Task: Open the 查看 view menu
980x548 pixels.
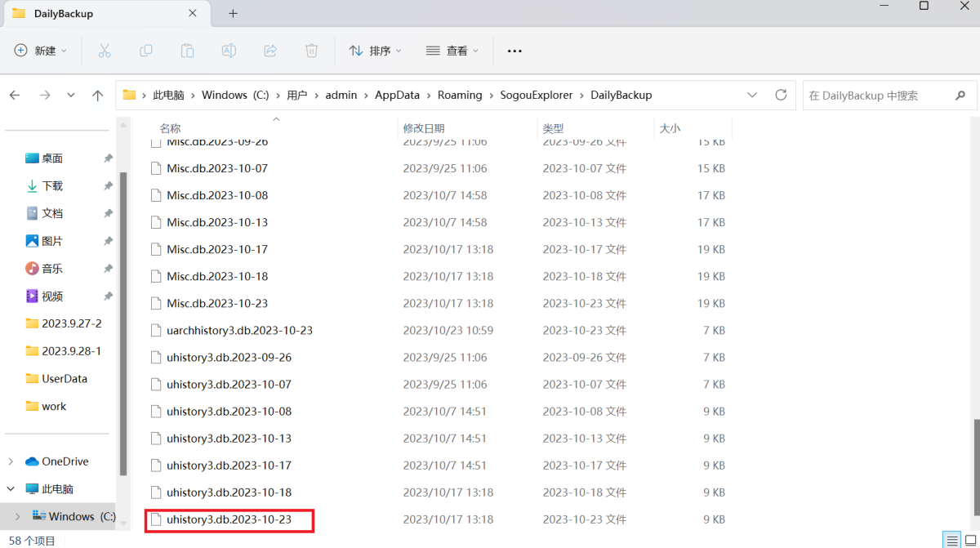Action: (452, 51)
